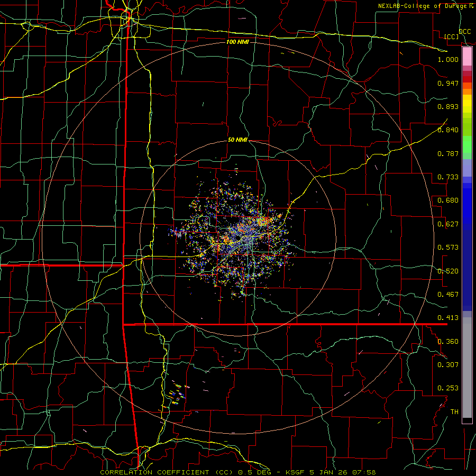Click the red segment of the color bar

tap(467, 79)
